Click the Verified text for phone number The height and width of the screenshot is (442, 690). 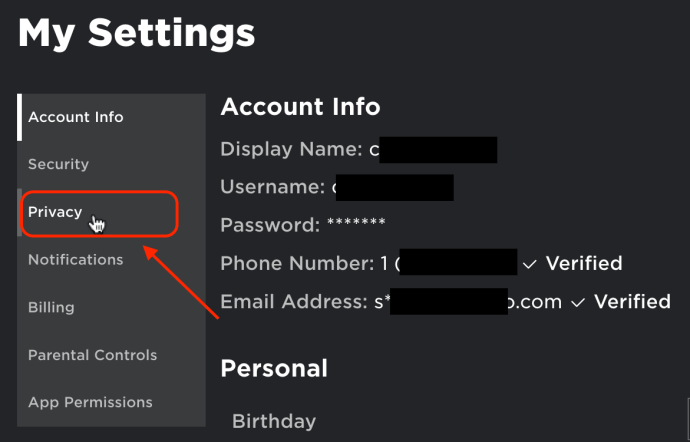[x=584, y=264]
